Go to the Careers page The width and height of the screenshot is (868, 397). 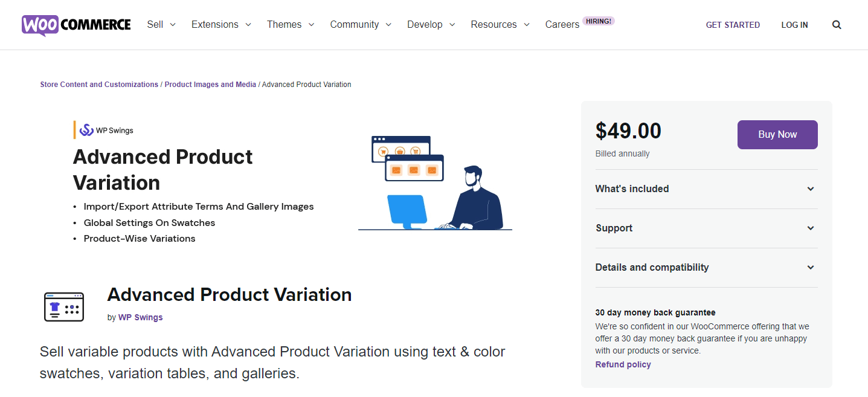click(x=562, y=25)
